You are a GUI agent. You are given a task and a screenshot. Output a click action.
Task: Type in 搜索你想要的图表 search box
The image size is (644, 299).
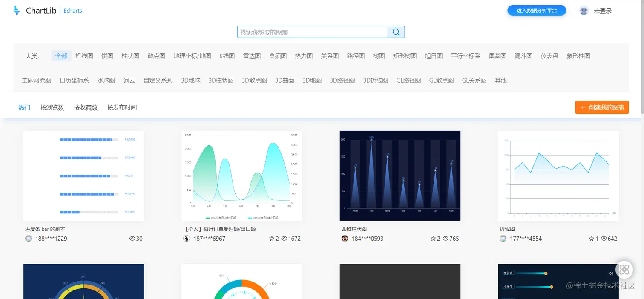313,32
